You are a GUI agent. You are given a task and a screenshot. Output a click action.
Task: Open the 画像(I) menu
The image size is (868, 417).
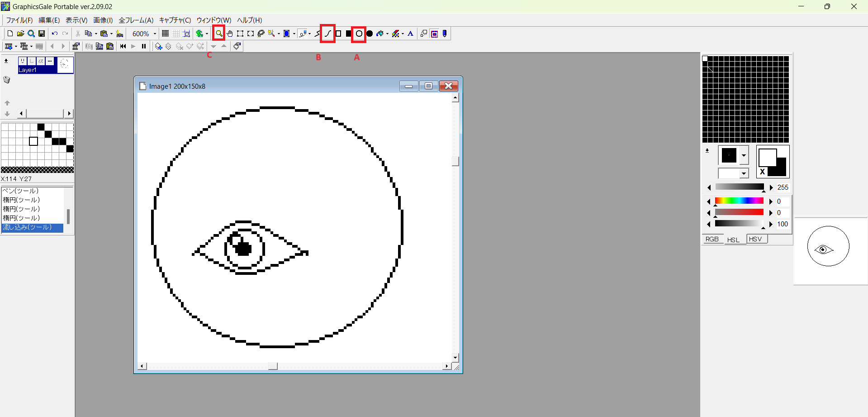[103, 20]
